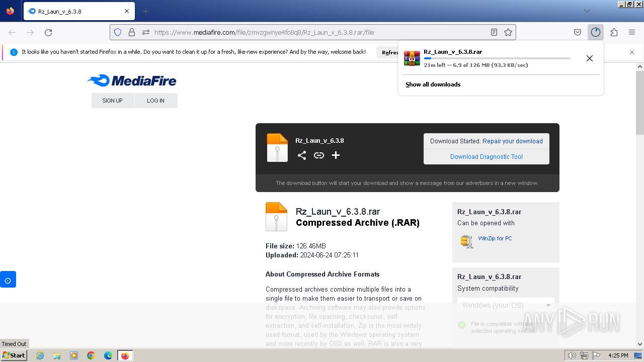
Task: Open the tracking protection shield icon
Action: 118,32
